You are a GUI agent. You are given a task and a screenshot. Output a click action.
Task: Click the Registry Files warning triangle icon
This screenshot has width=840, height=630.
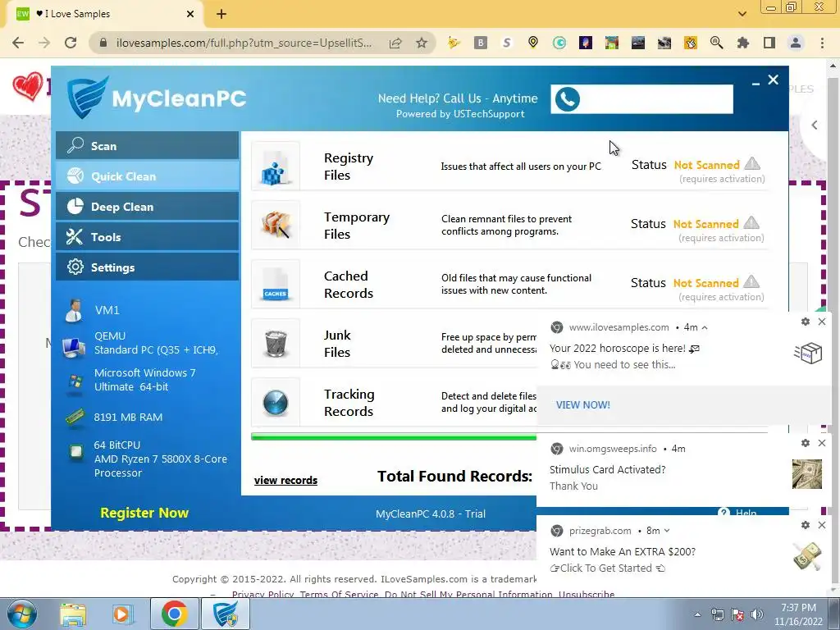pos(752,163)
